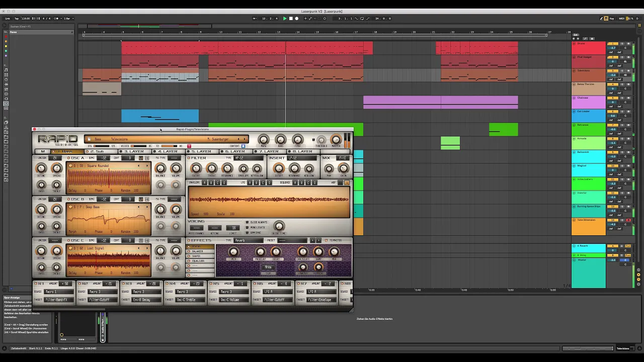Stop playback in Ableton transport
Image resolution: width=644 pixels, height=362 pixels.
291,19
